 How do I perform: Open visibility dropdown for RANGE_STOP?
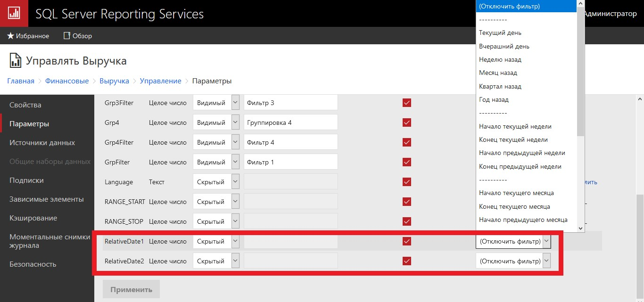tap(216, 221)
